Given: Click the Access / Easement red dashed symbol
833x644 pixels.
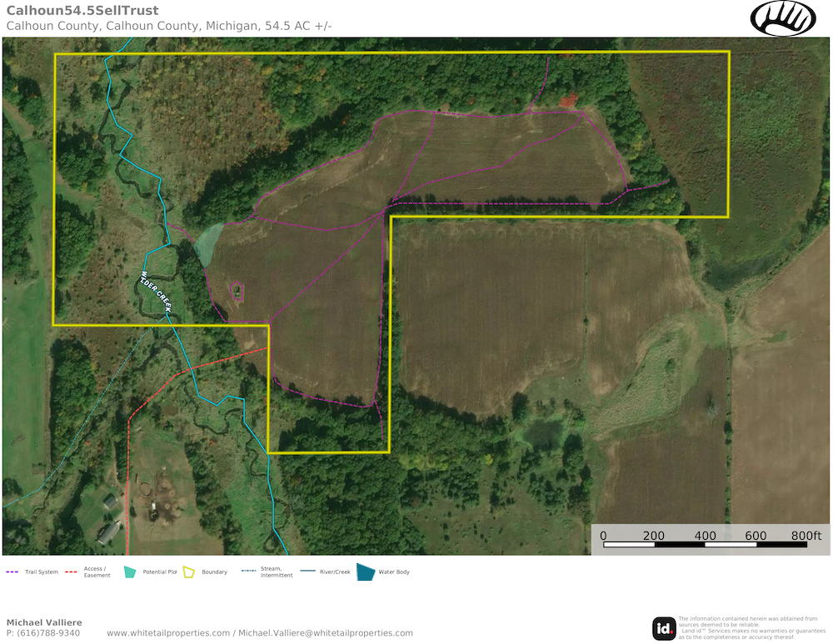Looking at the screenshot, I should pos(71,572).
